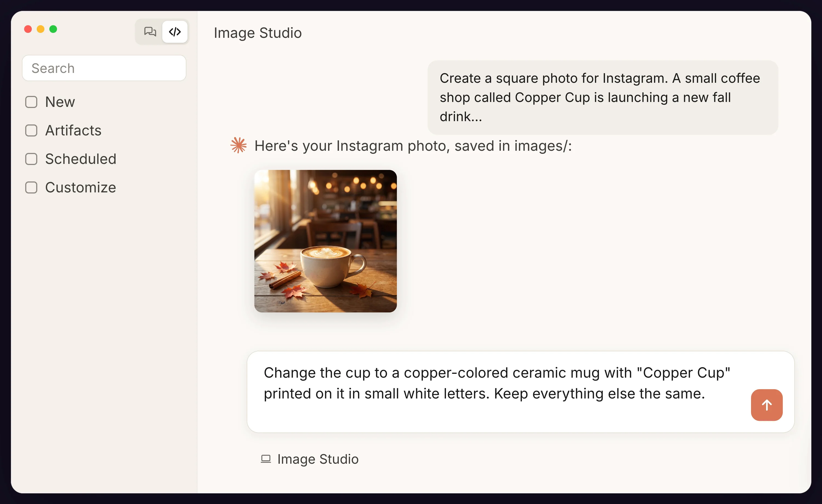Select the user message about Copper Cup

click(602, 97)
